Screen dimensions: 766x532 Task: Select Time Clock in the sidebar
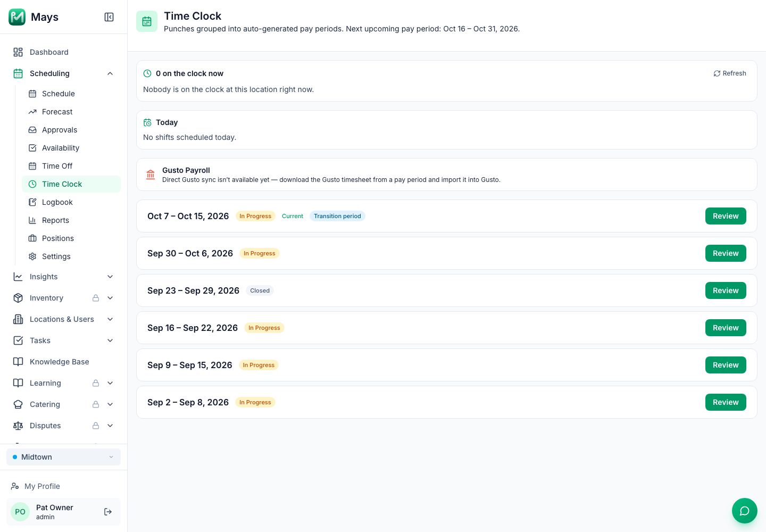[x=71, y=184]
